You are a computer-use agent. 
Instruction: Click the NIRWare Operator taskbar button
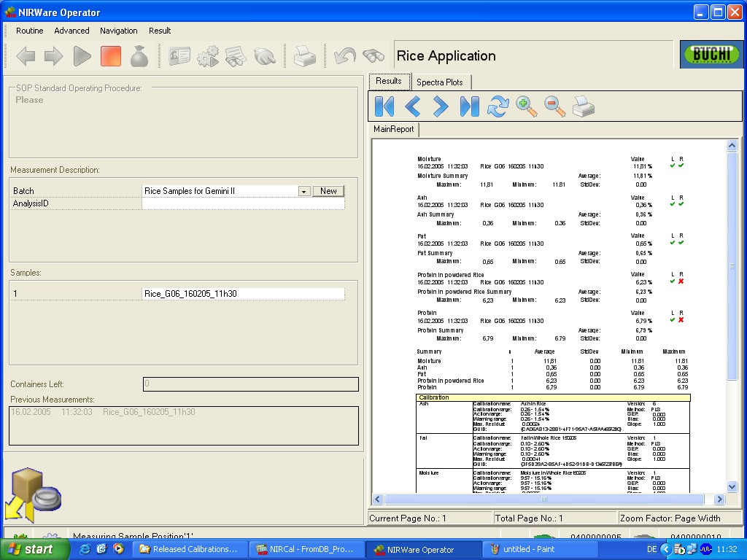pyautogui.click(x=423, y=549)
